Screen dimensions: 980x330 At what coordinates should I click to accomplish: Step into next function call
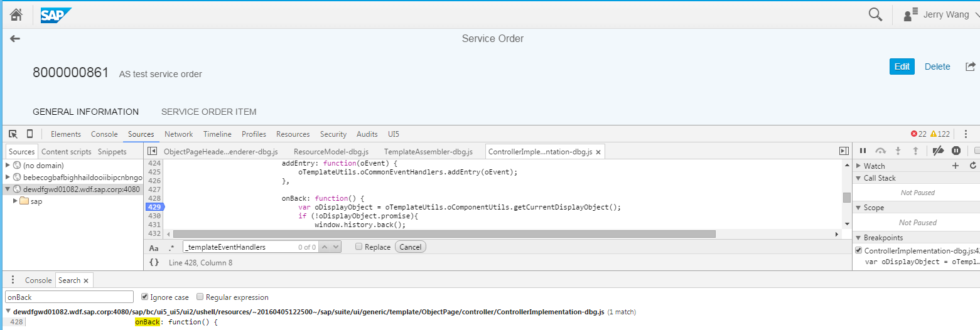[898, 151]
